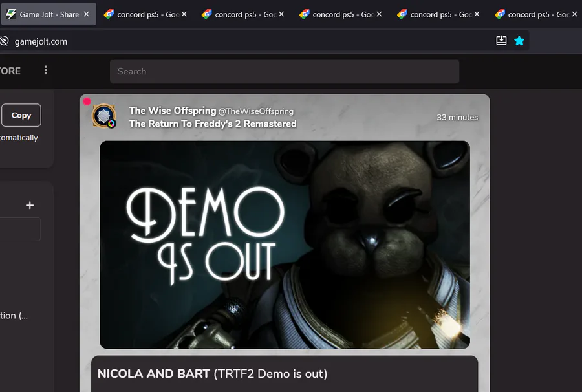Click the 33 minutes post timestamp
This screenshot has width=582, height=392.
pos(457,117)
